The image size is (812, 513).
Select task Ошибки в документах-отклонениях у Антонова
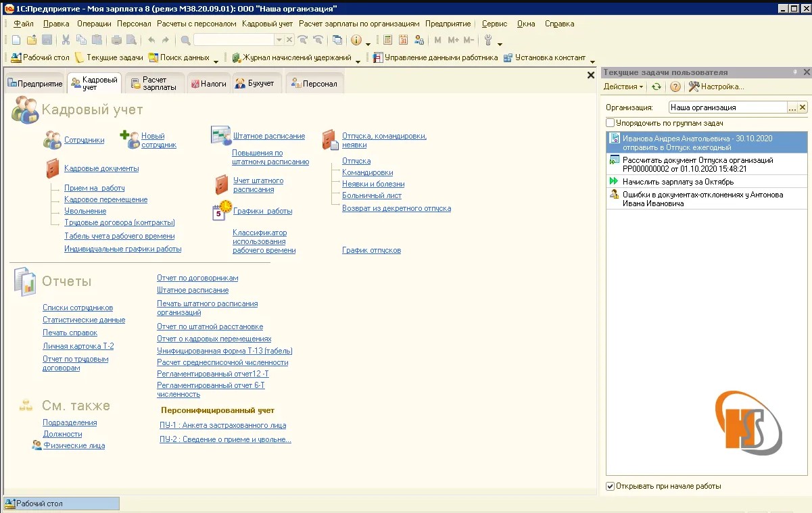(707, 199)
